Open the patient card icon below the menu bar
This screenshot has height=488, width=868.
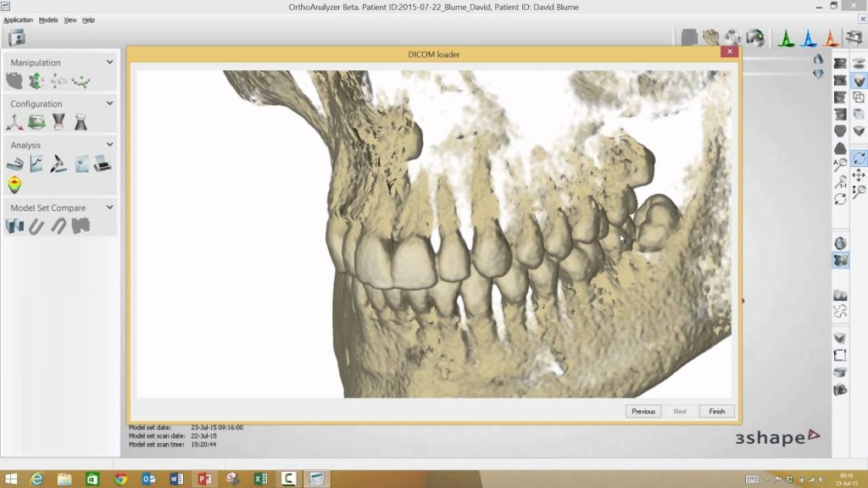tap(16, 38)
